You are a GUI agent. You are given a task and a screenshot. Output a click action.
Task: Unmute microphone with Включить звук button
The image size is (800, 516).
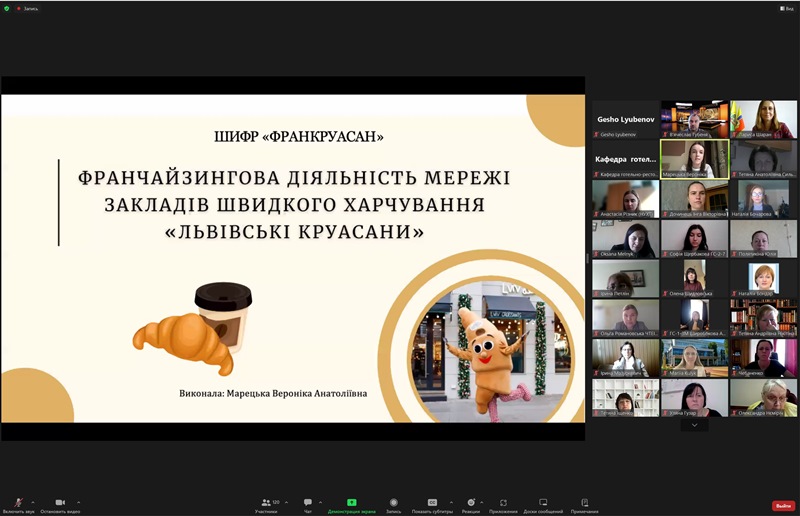tap(18, 503)
